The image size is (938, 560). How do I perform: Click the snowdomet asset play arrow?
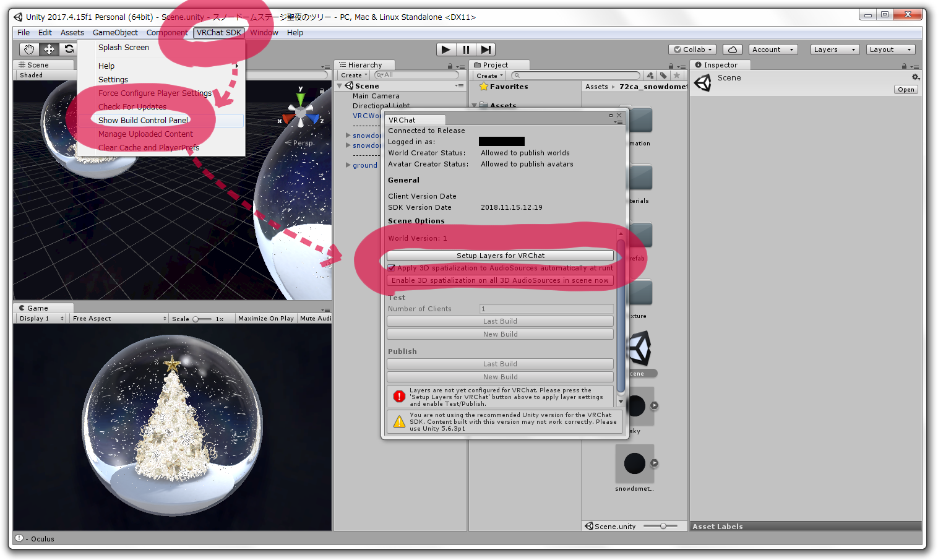[654, 463]
